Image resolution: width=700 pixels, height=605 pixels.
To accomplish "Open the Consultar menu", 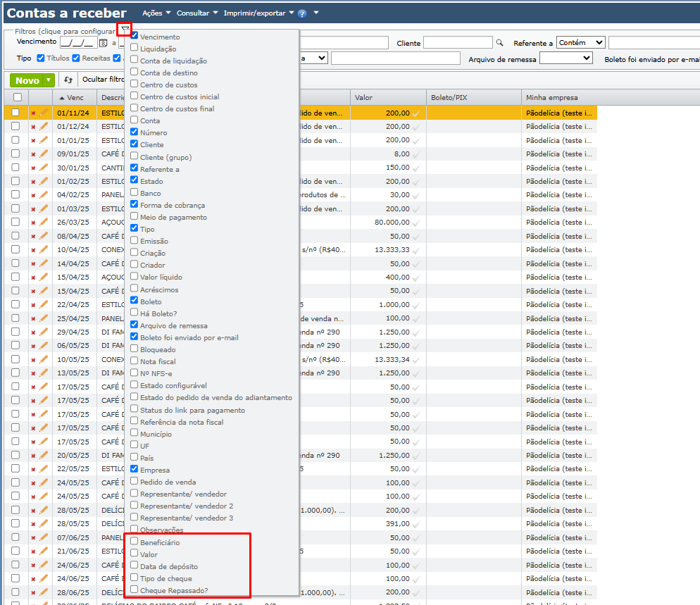I will (x=197, y=13).
